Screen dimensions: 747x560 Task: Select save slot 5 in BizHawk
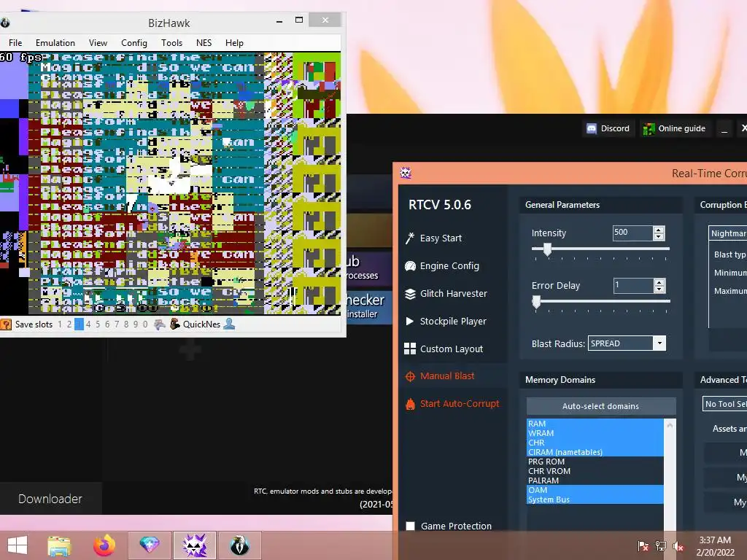pos(98,324)
